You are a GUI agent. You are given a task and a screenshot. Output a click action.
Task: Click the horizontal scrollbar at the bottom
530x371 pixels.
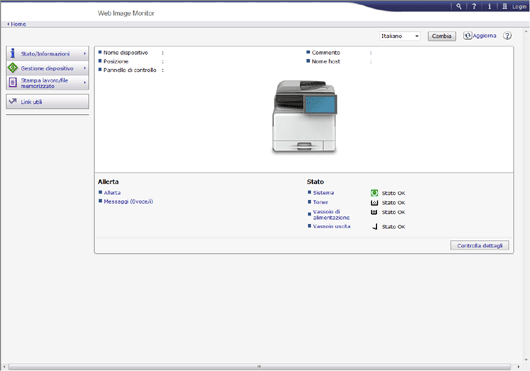pos(260,367)
